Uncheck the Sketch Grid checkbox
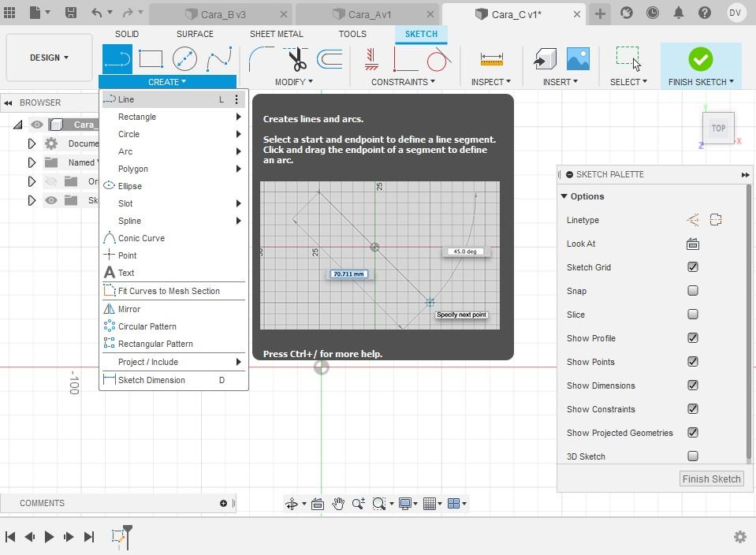The width and height of the screenshot is (756, 555). tap(693, 267)
